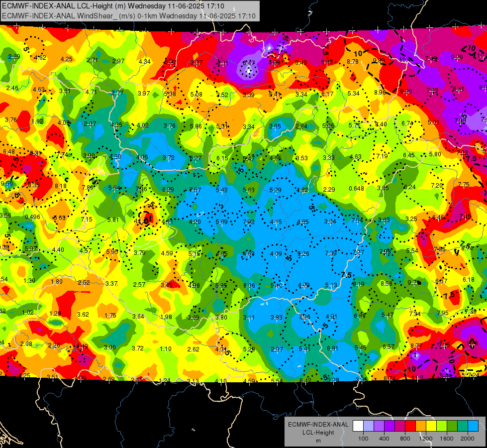Click the map value 3.83
Screen dimensions: 487x448
click(277, 318)
